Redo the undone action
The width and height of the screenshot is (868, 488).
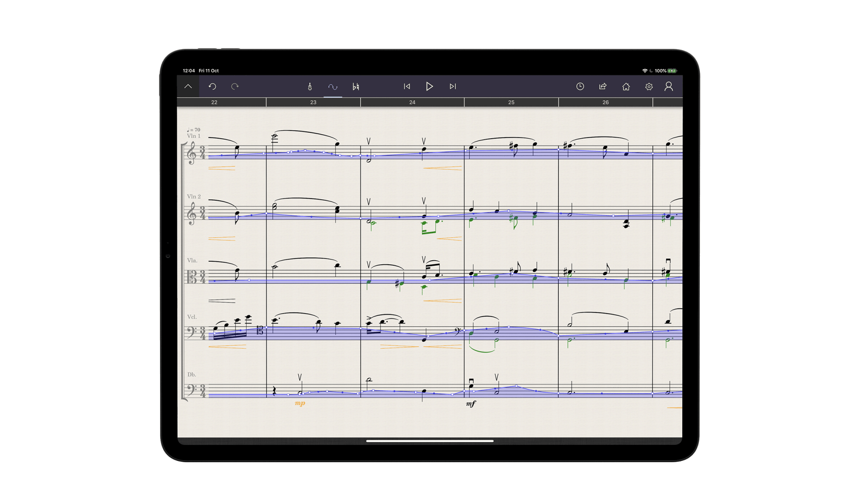pos(235,86)
